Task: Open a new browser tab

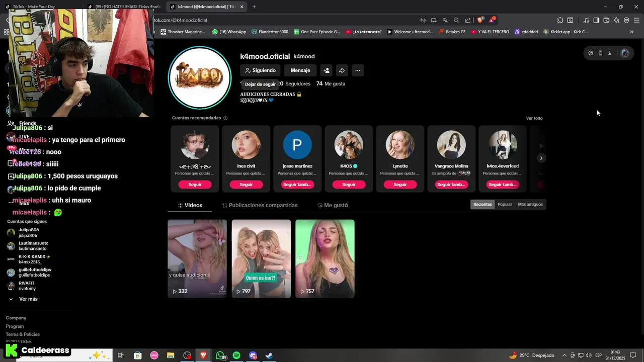Action: coord(254,7)
